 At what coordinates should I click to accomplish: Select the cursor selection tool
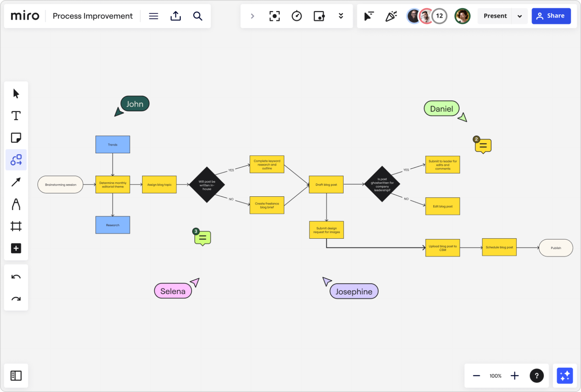[x=16, y=93]
